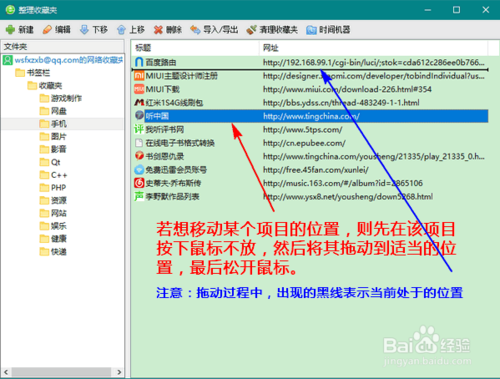The image size is (500, 379).
Task: Select the 红米1S4G线刷包 bookmark
Action: point(311,103)
